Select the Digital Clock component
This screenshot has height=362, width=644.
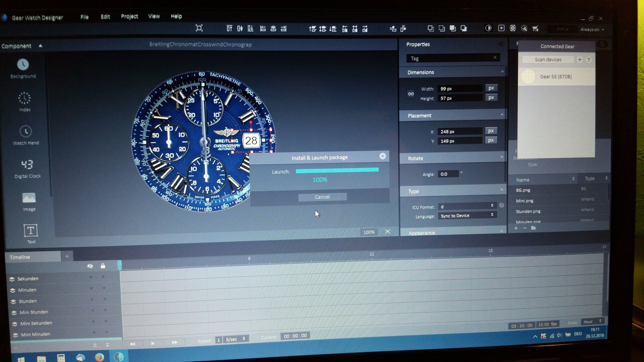coord(27,168)
